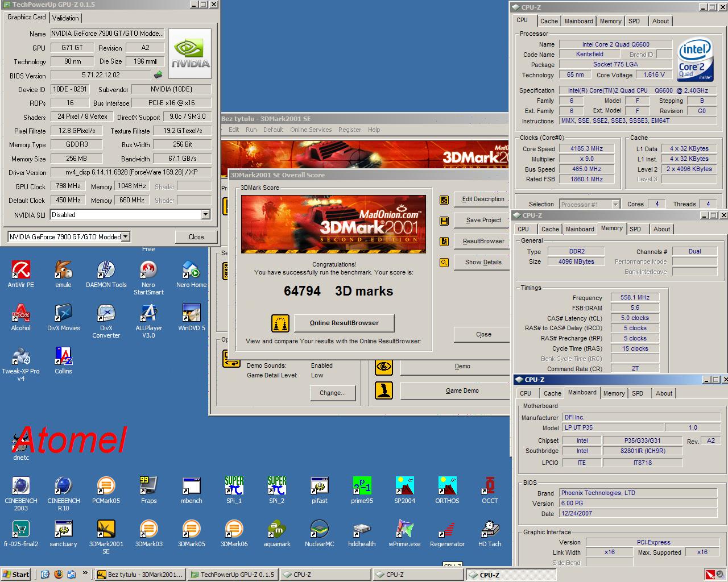Click the Show Details button

click(x=483, y=263)
